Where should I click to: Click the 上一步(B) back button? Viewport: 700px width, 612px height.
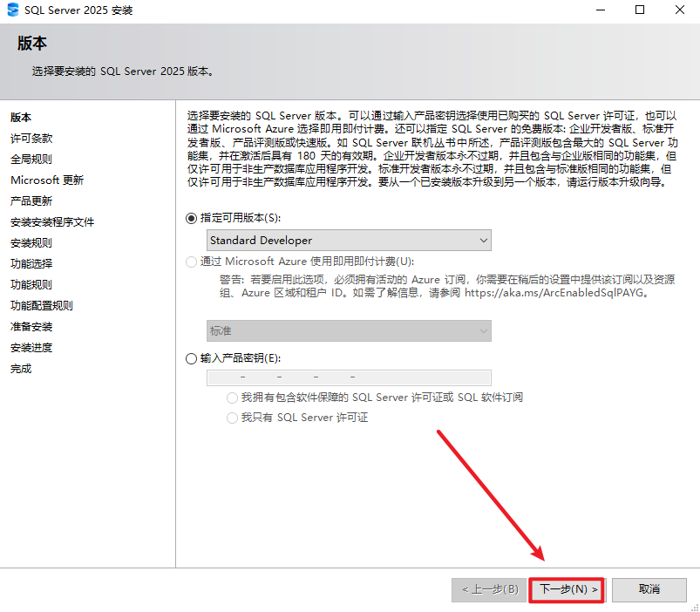tap(489, 589)
